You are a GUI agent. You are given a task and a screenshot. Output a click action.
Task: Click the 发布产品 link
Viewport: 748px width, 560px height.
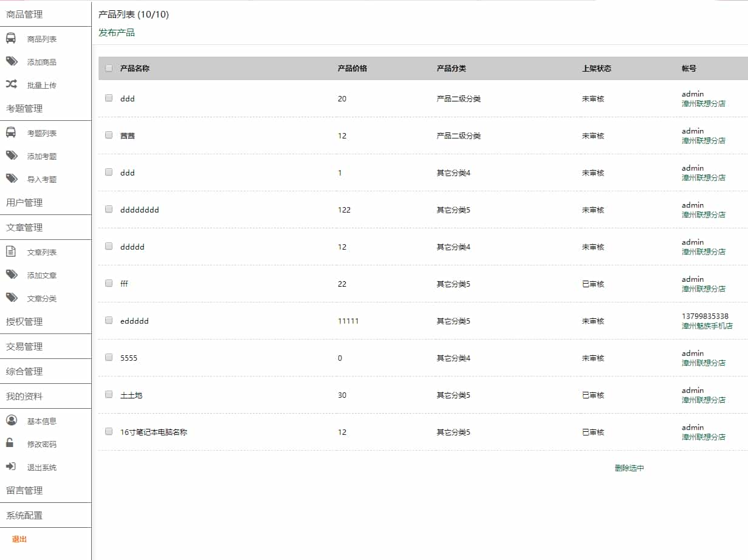tap(117, 33)
